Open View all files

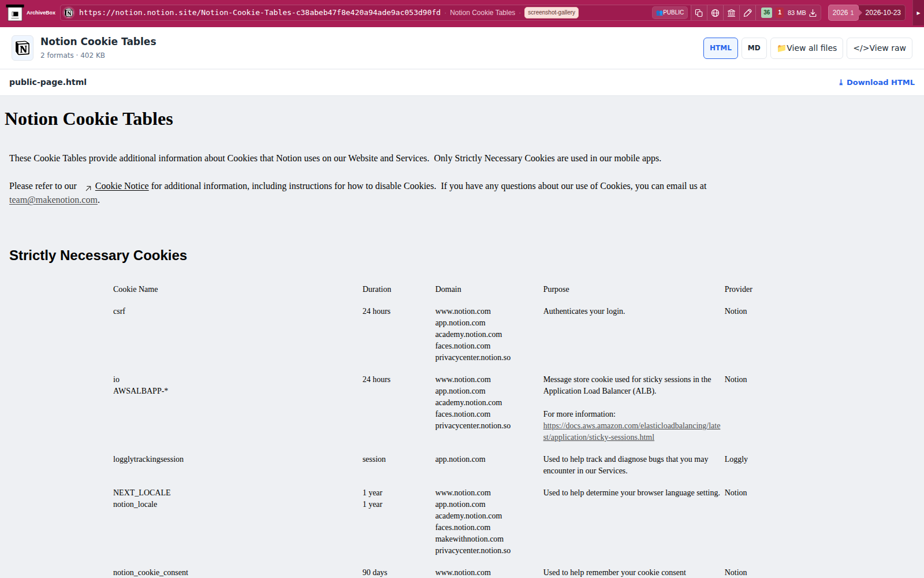coord(807,48)
